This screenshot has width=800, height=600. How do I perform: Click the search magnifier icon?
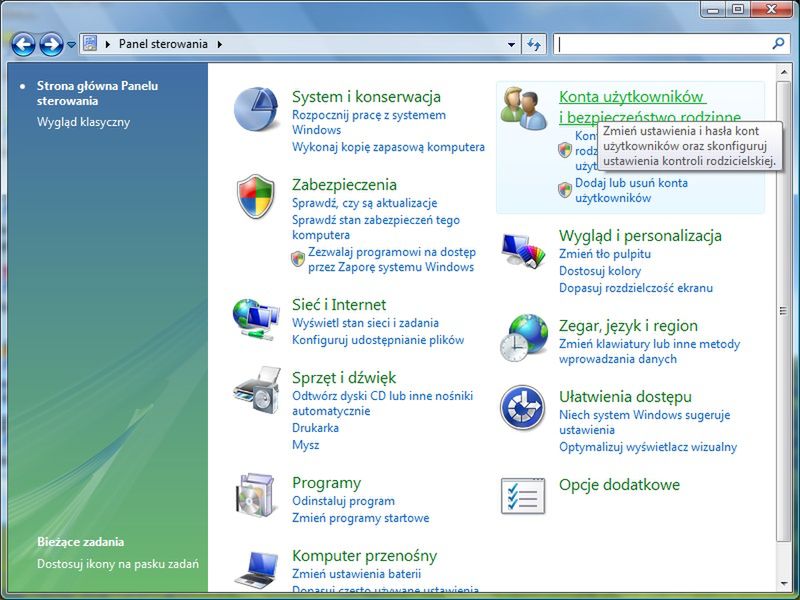pos(778,44)
